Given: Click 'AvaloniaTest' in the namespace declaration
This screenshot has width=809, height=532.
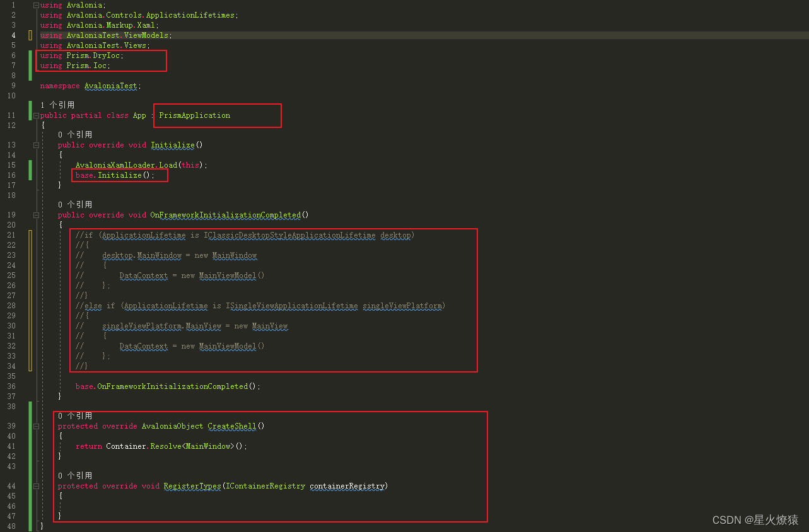Looking at the screenshot, I should (111, 86).
